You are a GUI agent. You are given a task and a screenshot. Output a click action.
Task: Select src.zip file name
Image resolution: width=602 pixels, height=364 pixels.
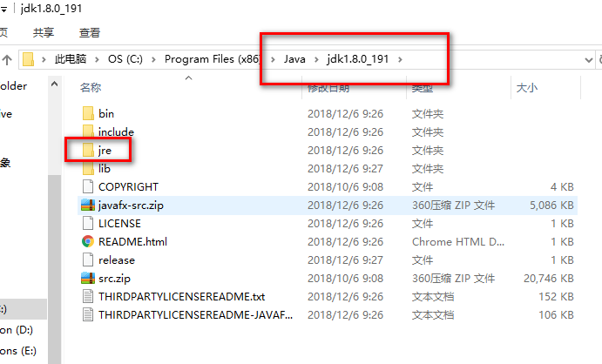(114, 279)
